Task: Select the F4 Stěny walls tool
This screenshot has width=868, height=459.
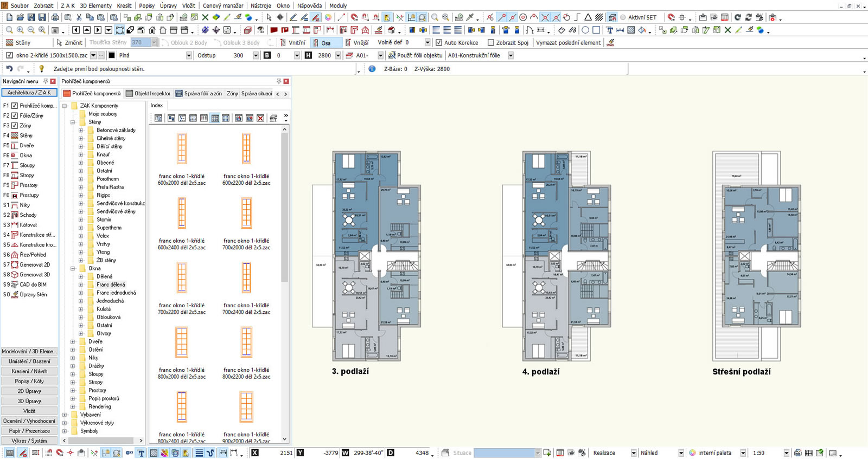Action: click(x=25, y=135)
